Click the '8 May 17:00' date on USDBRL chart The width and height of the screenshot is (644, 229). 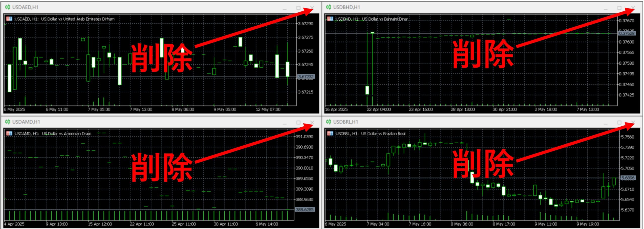click(x=504, y=224)
